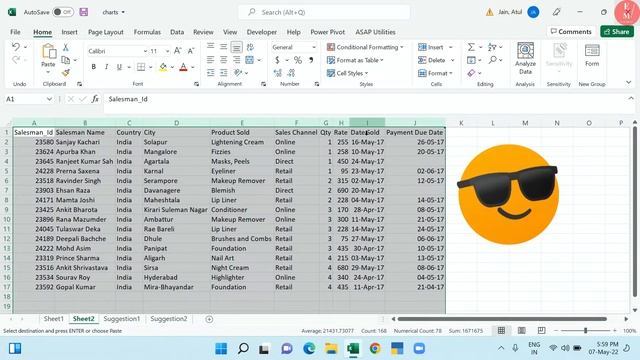Viewport: 640px width, 360px height.
Task: Open the font size 11 dropdown
Action: pyautogui.click(x=167, y=51)
